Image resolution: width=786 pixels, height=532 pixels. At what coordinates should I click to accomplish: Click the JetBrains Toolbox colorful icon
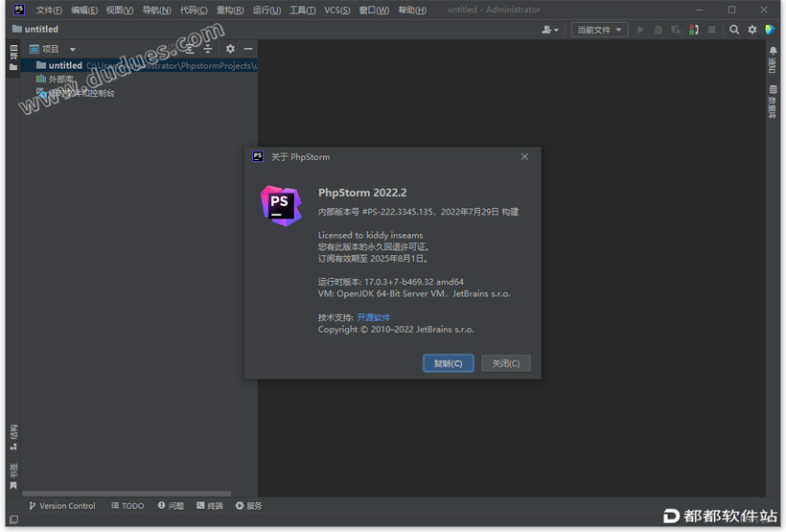pyautogui.click(x=770, y=30)
